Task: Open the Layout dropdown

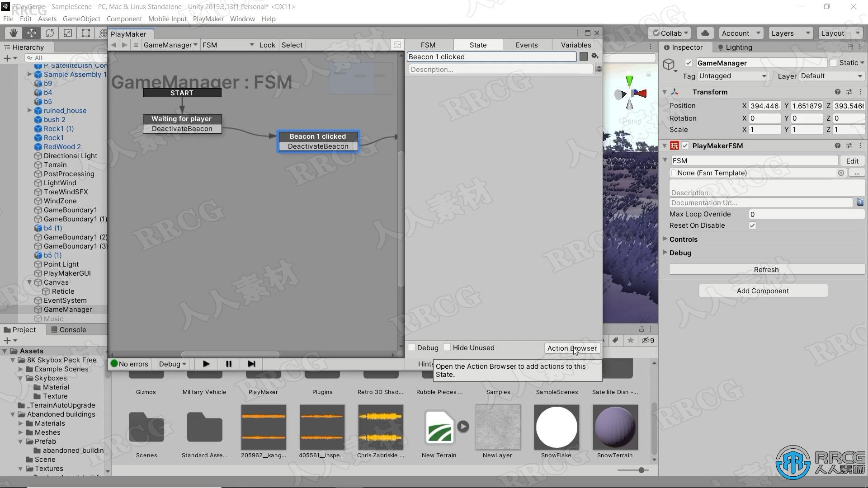Action: (840, 33)
